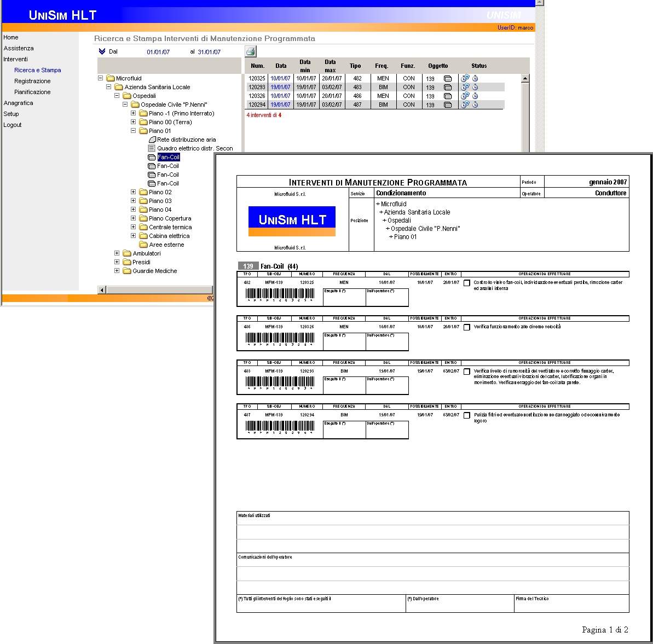
Task: Click the Microfluid root folder icon
Action: tap(111, 78)
